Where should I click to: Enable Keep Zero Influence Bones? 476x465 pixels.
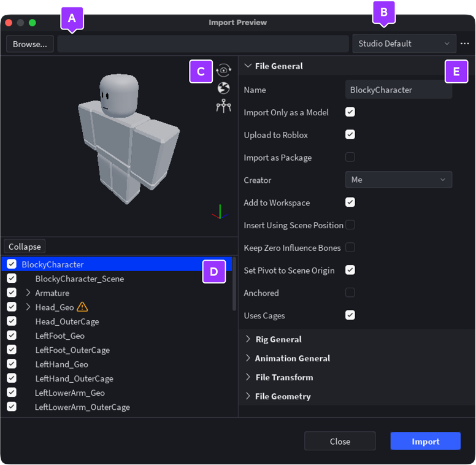[x=350, y=247]
